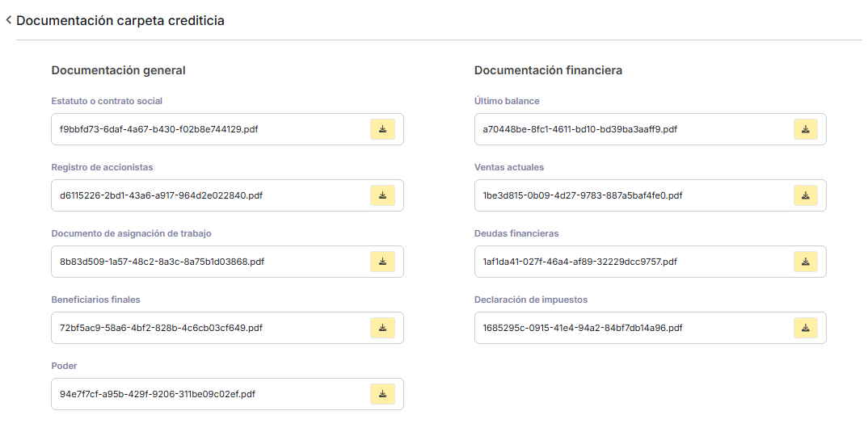Download the Ventas actuales file
This screenshot has height=436, width=868.
click(x=806, y=195)
